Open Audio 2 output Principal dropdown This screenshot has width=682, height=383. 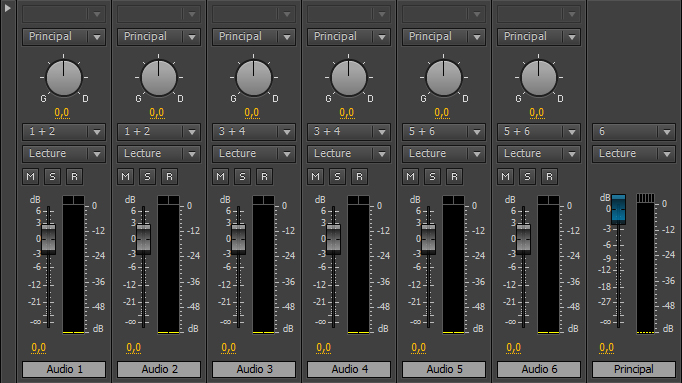click(159, 37)
